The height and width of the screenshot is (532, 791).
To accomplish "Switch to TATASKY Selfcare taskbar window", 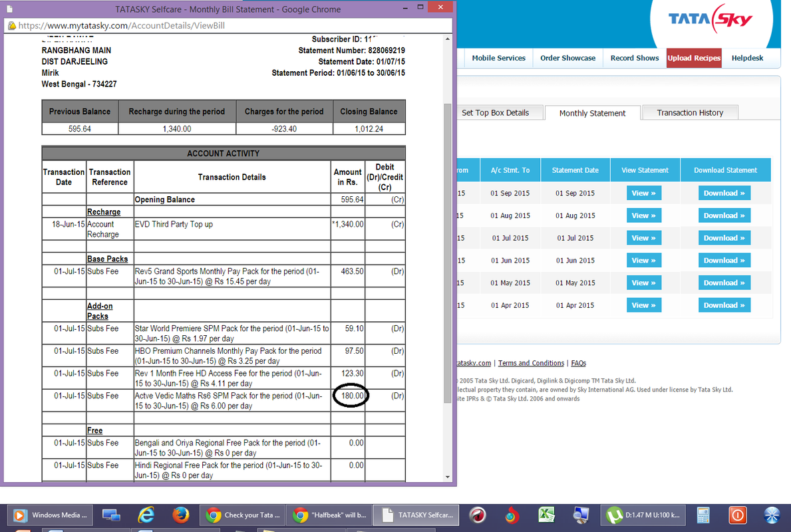I will (x=416, y=515).
